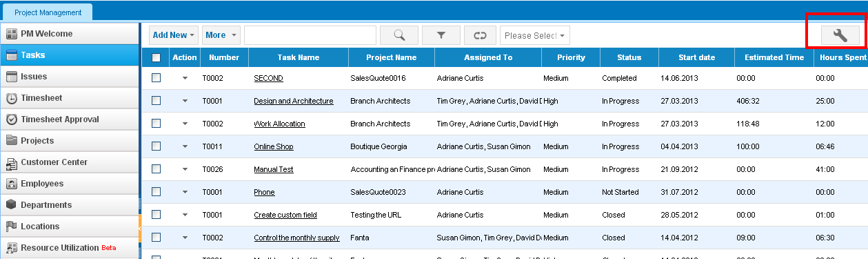The height and width of the screenshot is (259, 868).
Task: Open the Please Select dropdown
Action: pyautogui.click(x=535, y=35)
